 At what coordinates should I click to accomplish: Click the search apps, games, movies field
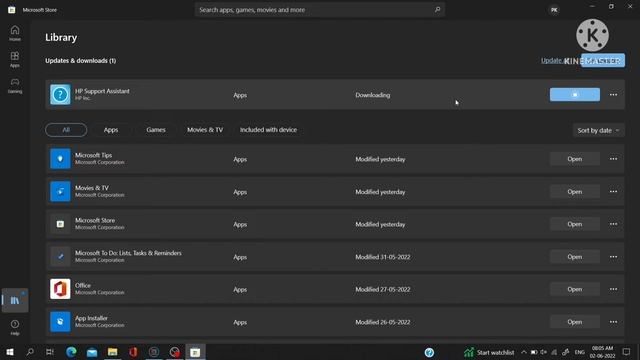point(320,10)
